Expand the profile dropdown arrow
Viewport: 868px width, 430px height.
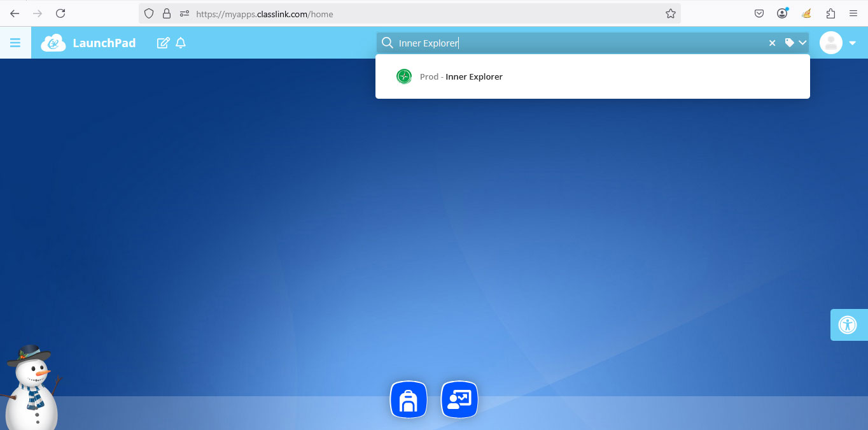(x=853, y=43)
